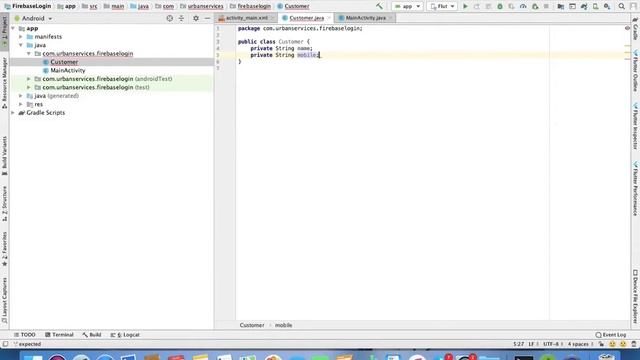Click the Sync Project folder icon
The width and height of the screenshot is (640, 360).
[560, 6]
